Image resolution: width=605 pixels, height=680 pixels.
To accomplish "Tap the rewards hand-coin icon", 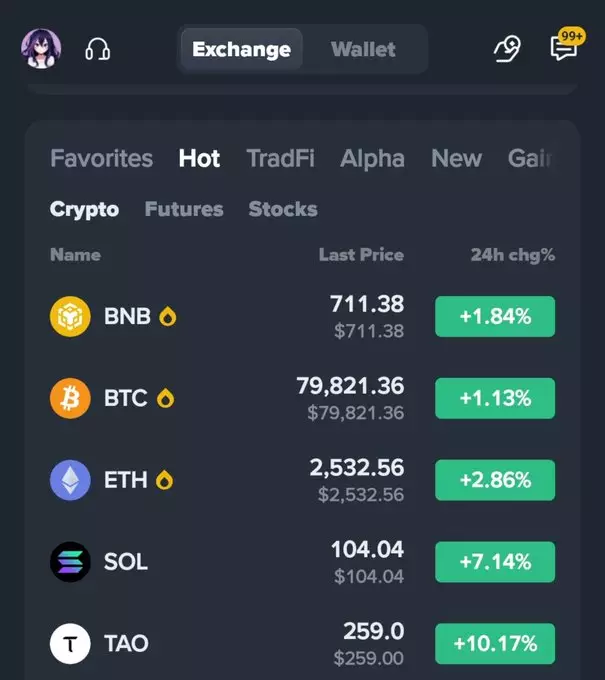I will [507, 49].
